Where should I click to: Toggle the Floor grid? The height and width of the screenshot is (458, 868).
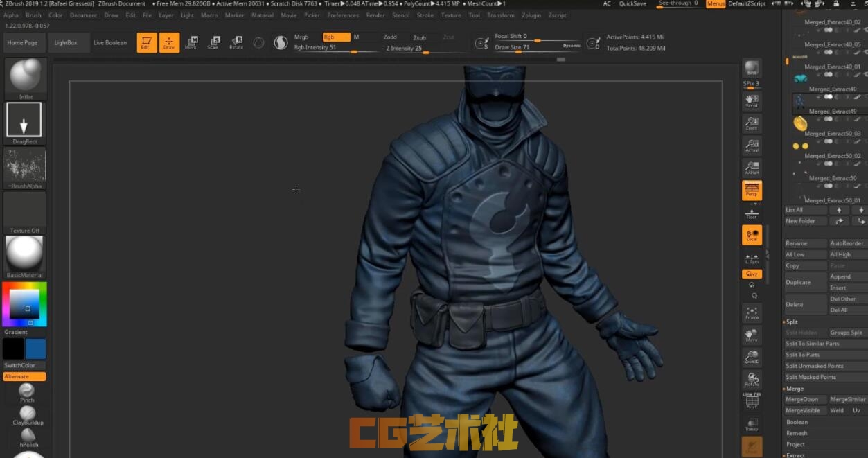(x=752, y=213)
